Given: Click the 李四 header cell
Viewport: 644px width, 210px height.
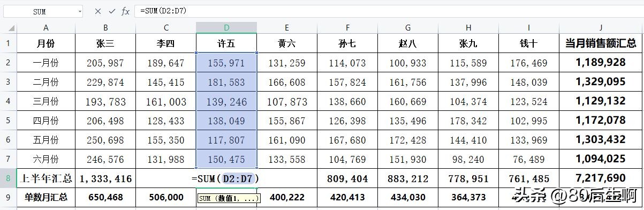Looking at the screenshot, I should pos(166,43).
